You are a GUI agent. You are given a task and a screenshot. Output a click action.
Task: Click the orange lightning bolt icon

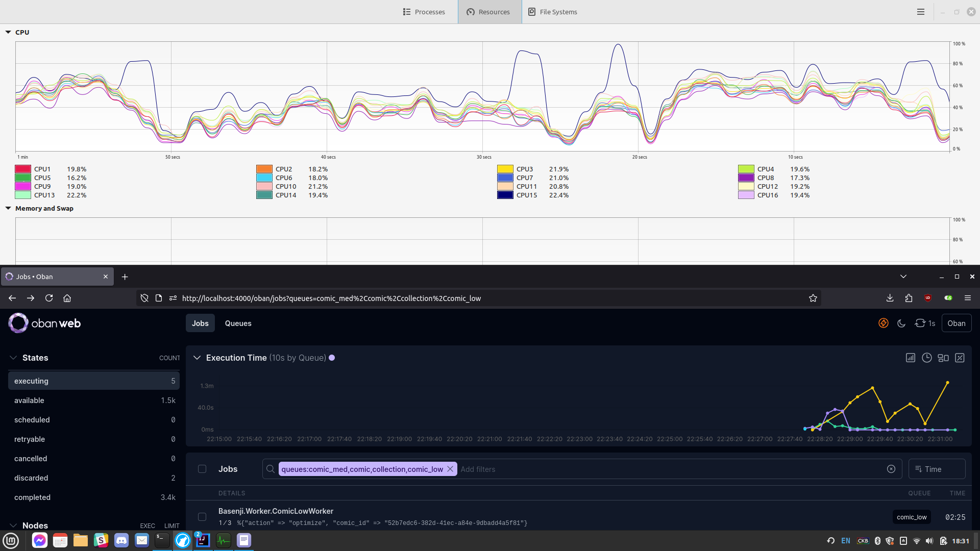pos(883,323)
